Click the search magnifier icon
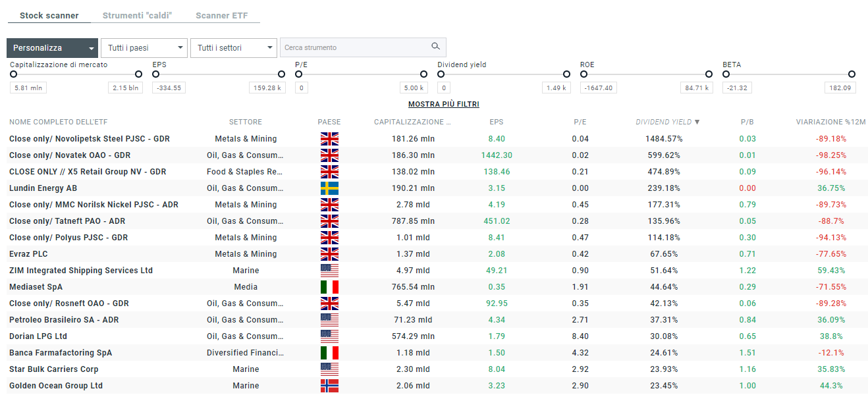 [435, 47]
